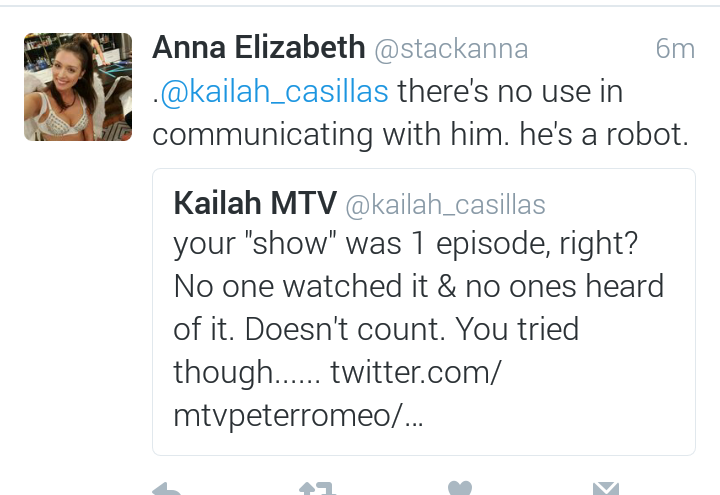Click the quoted line "your "show" was 1 episode, right?"
Viewport: 720px width, 495px height.
tap(406, 244)
